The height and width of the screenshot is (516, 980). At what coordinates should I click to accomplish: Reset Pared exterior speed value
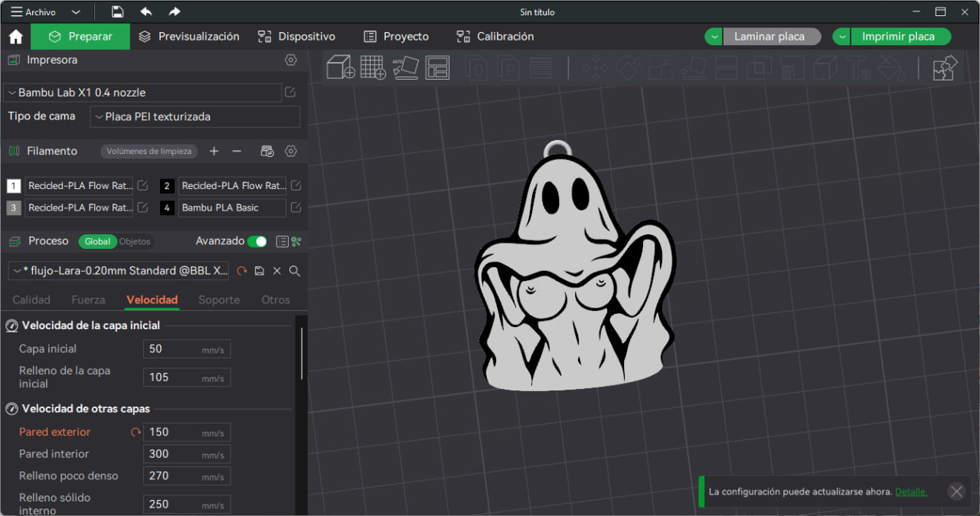136,433
